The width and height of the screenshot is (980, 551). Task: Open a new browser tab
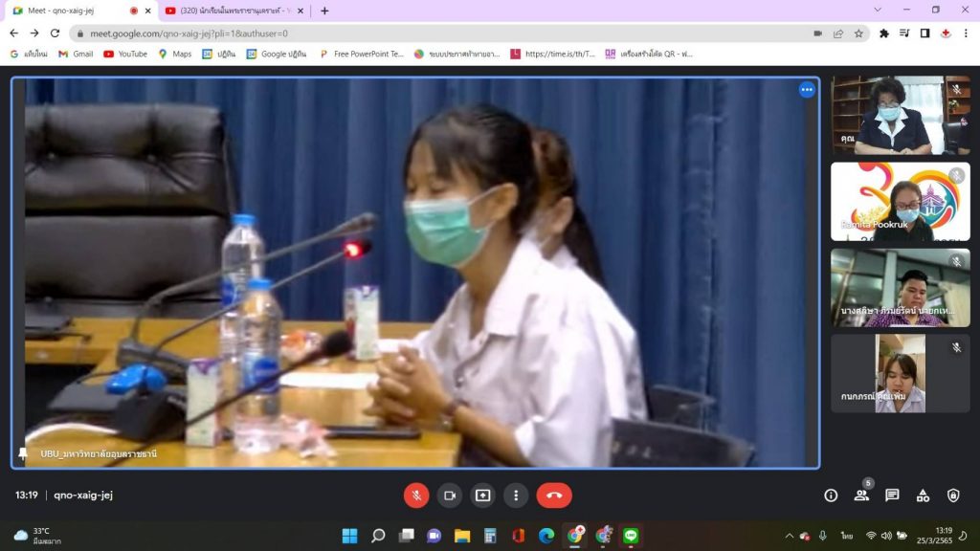coord(324,11)
